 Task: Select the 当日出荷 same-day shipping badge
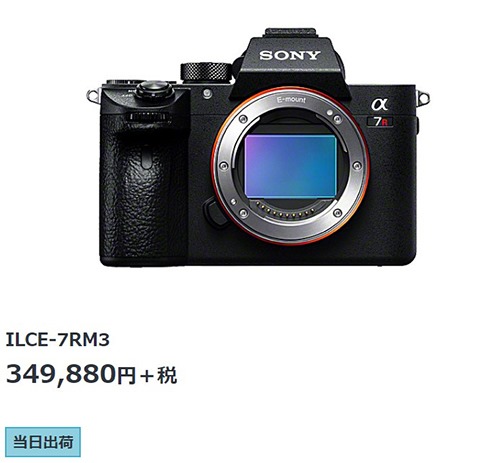click(x=43, y=442)
